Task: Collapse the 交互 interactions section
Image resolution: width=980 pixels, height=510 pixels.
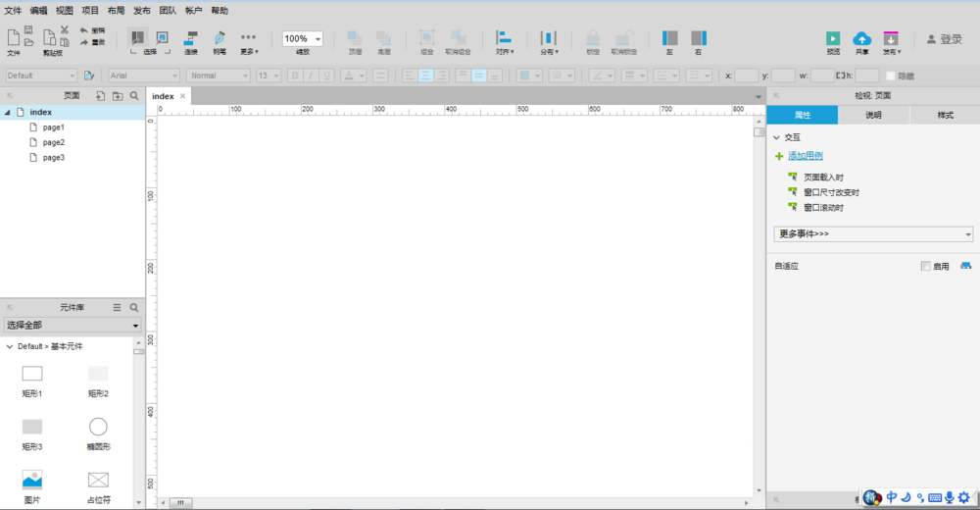Action: pos(777,137)
